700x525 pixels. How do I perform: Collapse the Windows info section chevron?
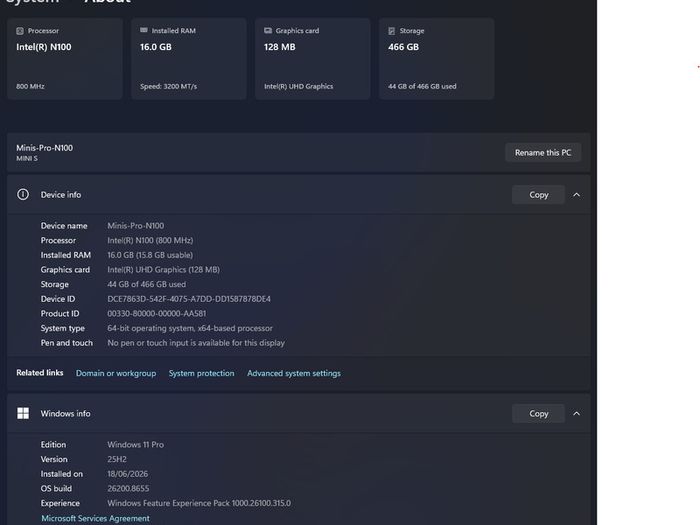point(576,413)
